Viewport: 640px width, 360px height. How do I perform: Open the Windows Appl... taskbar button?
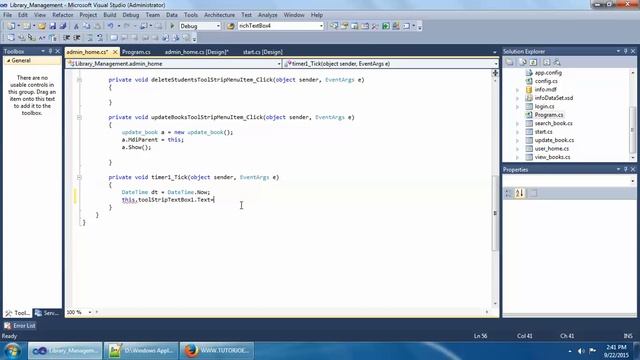point(140,351)
